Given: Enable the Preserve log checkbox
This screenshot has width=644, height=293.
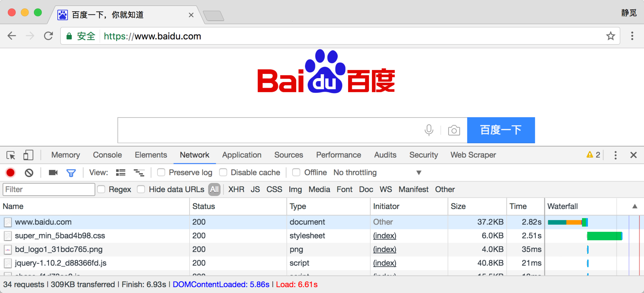Looking at the screenshot, I should 161,172.
